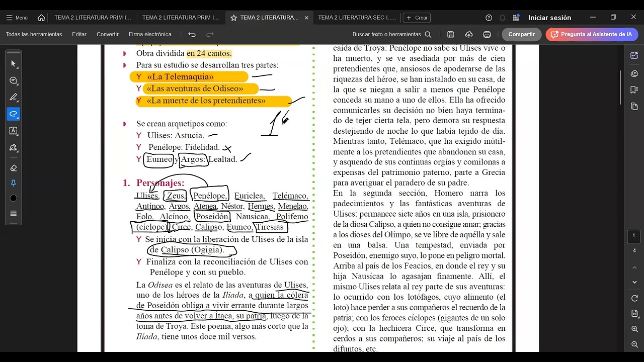The width and height of the screenshot is (644, 362).
Task: Open the bookmarks panel
Action: pos(634,89)
